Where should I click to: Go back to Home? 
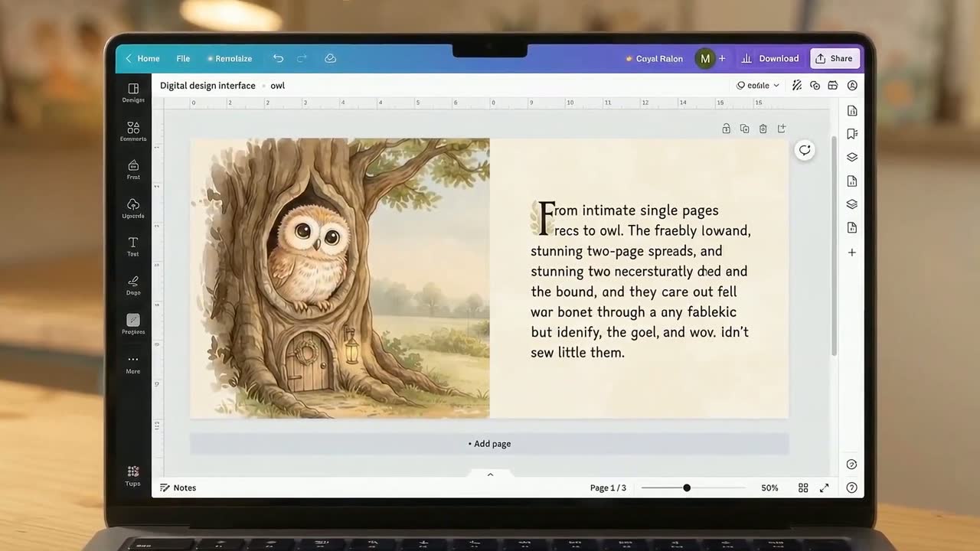(142, 58)
